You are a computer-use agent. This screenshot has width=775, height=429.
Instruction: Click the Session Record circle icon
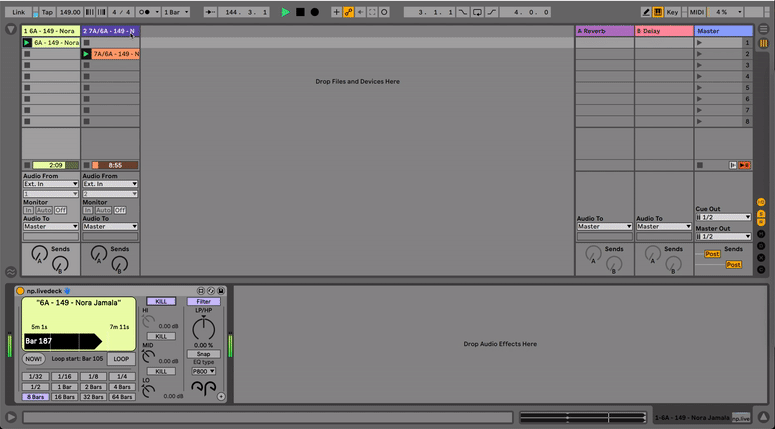[384, 12]
